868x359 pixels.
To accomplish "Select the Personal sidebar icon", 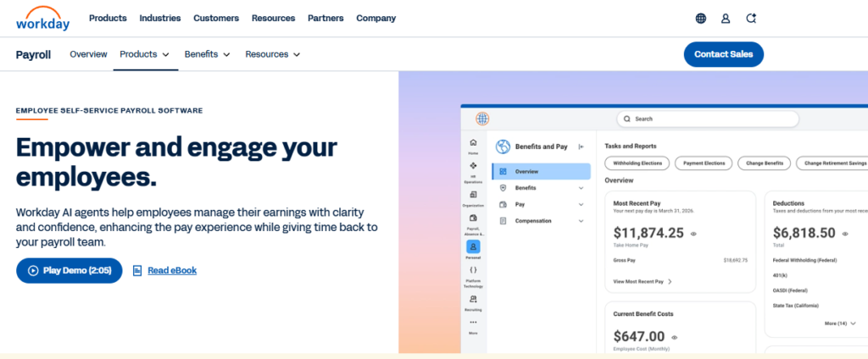I will pyautogui.click(x=473, y=246).
